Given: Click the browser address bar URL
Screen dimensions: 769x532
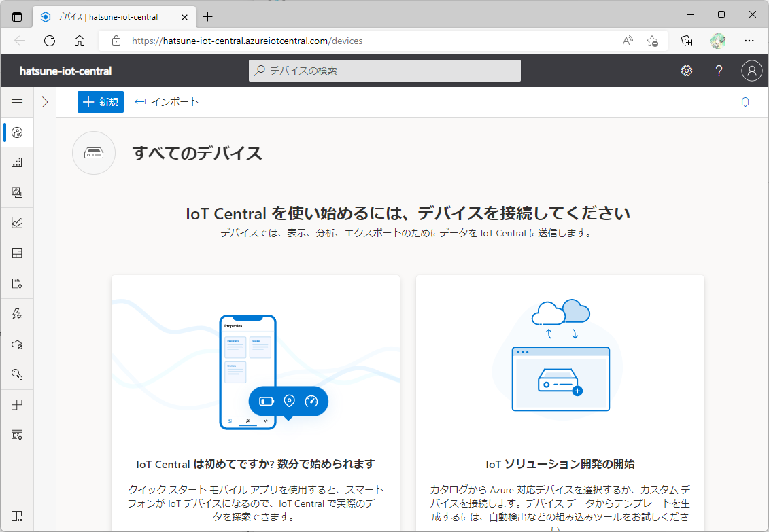Looking at the screenshot, I should point(247,41).
